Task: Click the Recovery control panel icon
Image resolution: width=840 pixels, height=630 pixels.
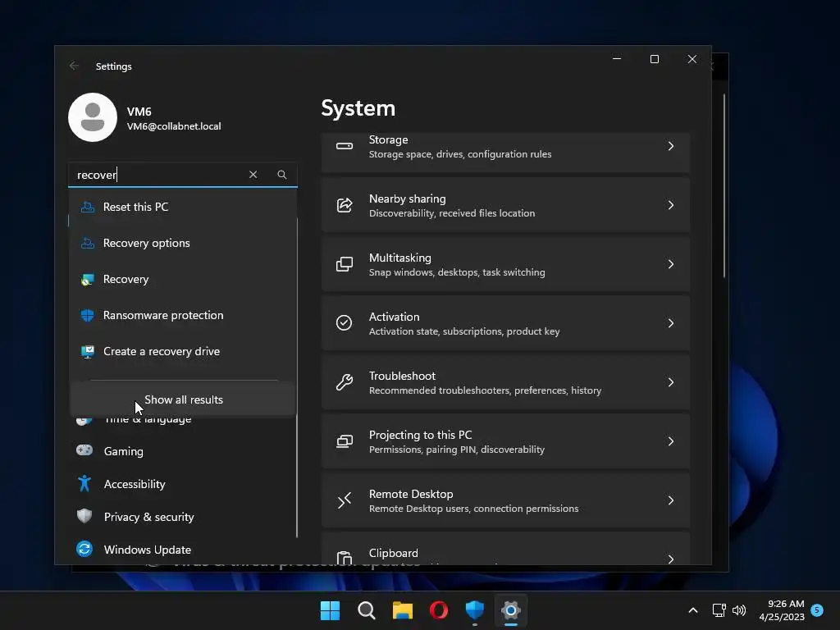Action: point(87,279)
